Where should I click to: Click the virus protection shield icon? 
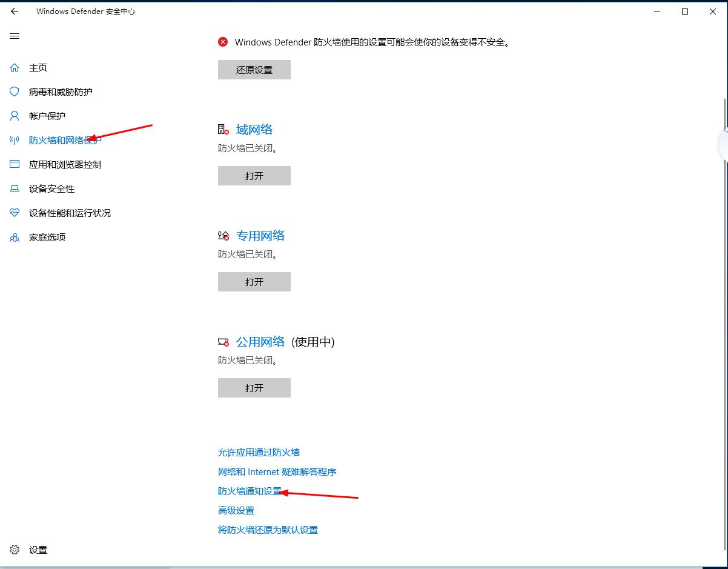point(15,92)
